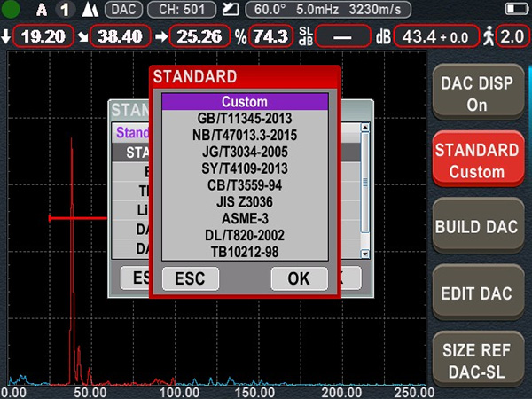This screenshot has width=532, height=399.
Task: Click the twin peaks echo mode icon
Action: (x=90, y=10)
